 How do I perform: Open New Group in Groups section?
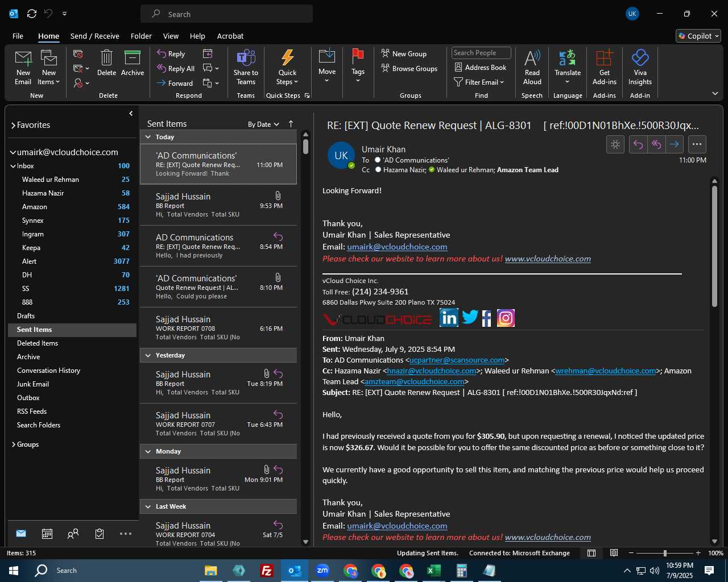404,54
